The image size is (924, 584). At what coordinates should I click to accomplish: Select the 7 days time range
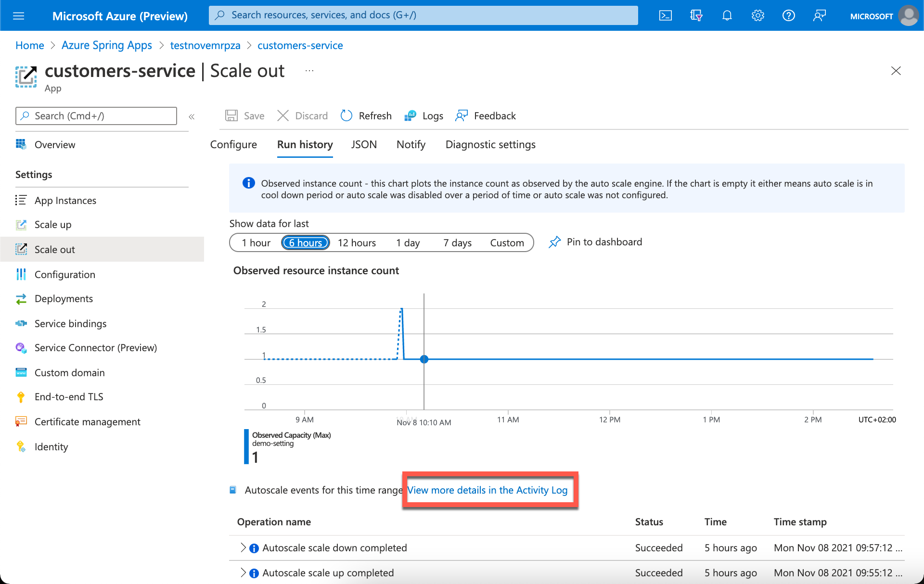(457, 242)
